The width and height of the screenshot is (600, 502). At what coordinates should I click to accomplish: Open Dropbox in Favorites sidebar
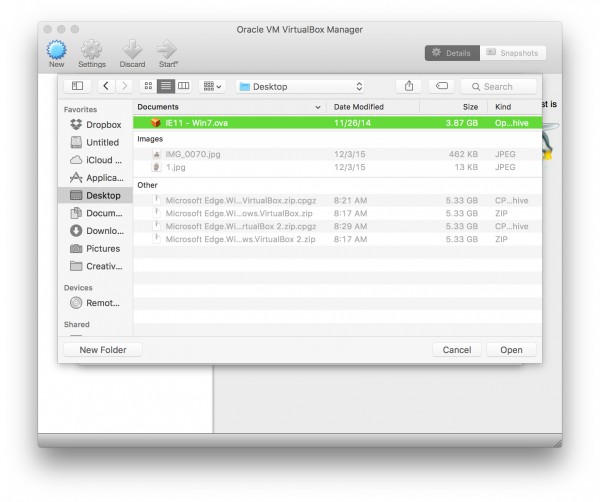pos(96,125)
